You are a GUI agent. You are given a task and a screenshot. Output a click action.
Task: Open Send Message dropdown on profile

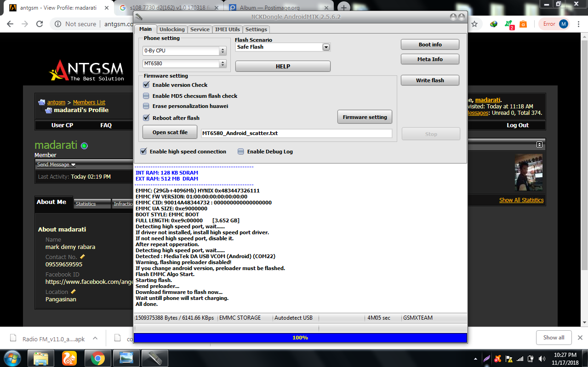(57, 164)
